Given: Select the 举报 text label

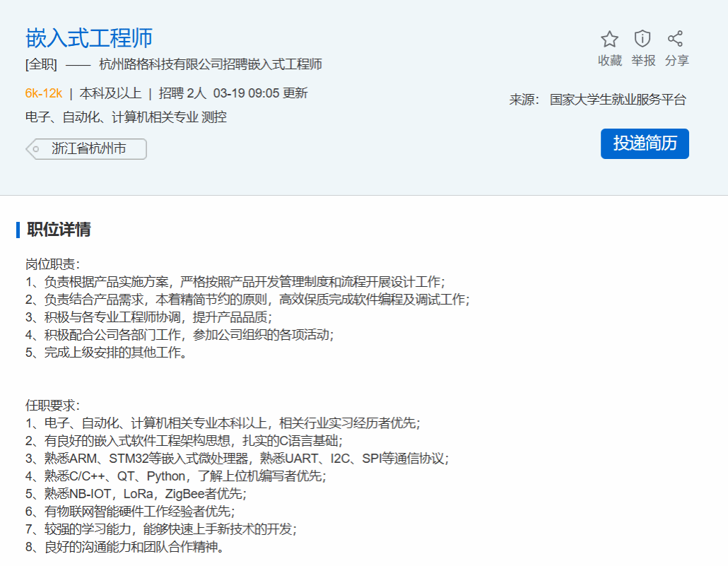Looking at the screenshot, I should 643,61.
